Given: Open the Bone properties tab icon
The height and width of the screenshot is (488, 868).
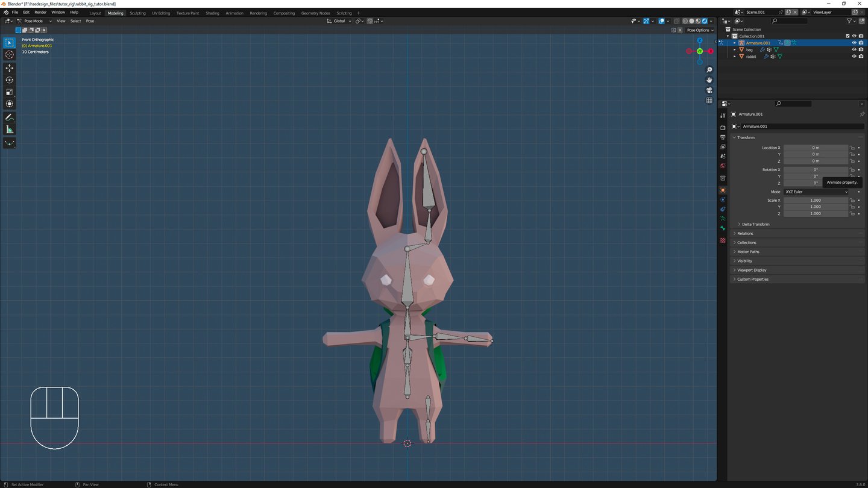Looking at the screenshot, I should click(723, 228).
